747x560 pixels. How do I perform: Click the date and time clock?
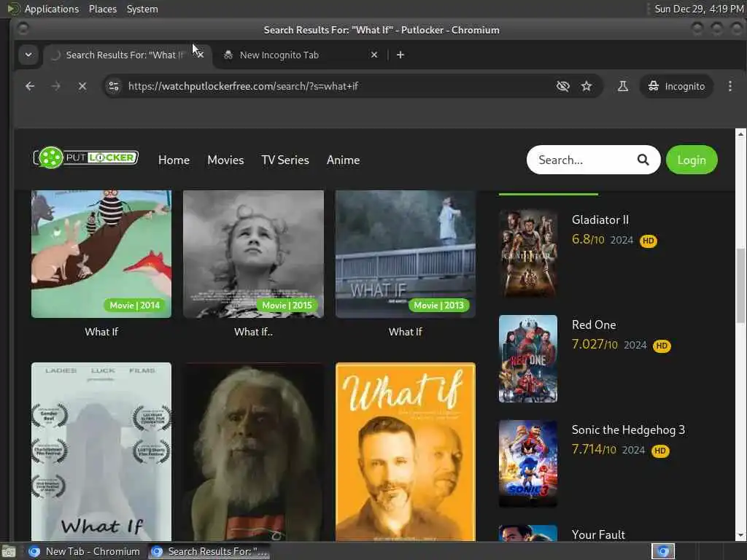[x=699, y=9]
